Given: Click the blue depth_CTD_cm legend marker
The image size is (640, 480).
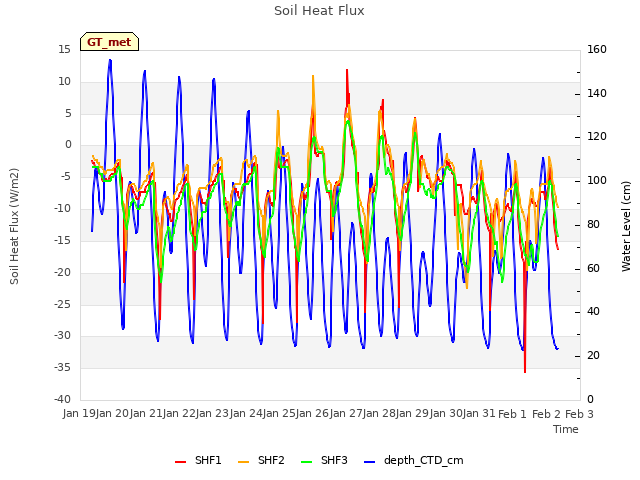Looking at the screenshot, I should click(369, 462).
